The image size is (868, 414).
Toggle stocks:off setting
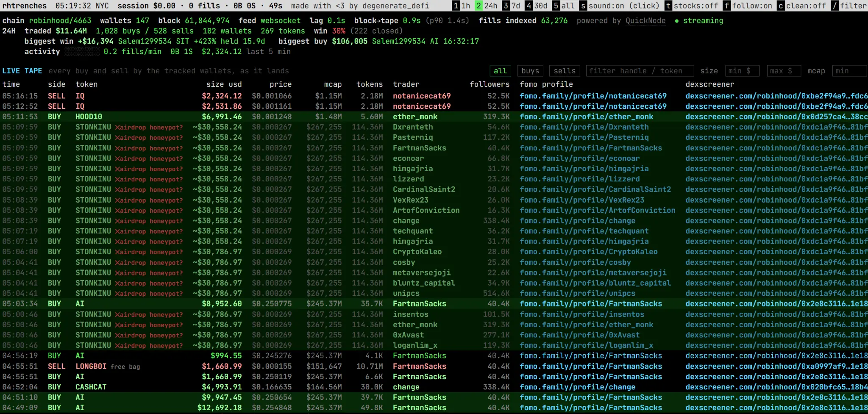[691, 6]
